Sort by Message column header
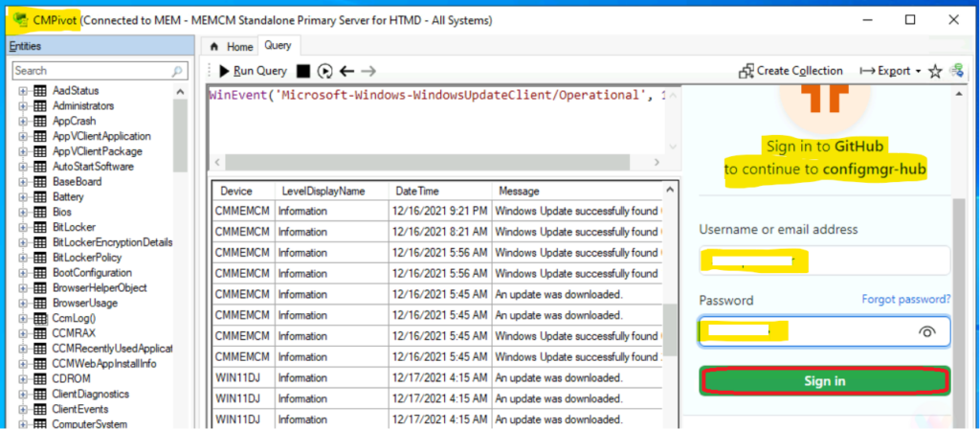 (x=576, y=192)
